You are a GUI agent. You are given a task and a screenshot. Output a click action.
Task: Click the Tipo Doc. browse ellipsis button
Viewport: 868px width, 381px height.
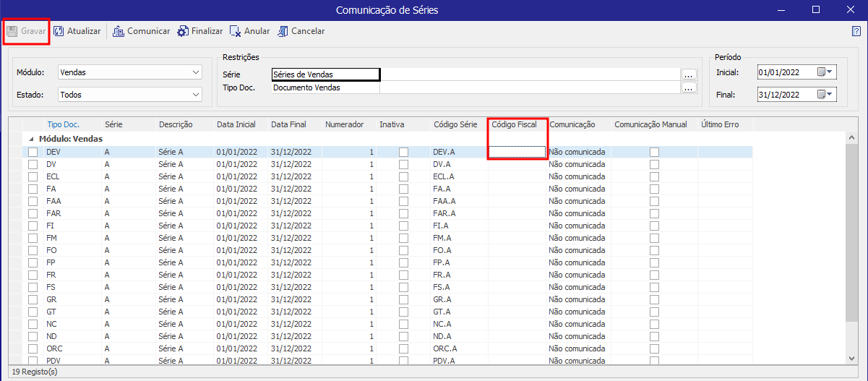689,87
